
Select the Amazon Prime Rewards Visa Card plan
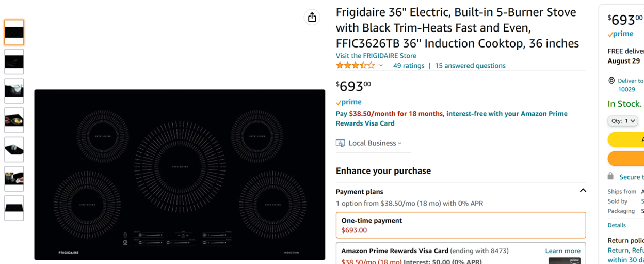tap(461, 254)
